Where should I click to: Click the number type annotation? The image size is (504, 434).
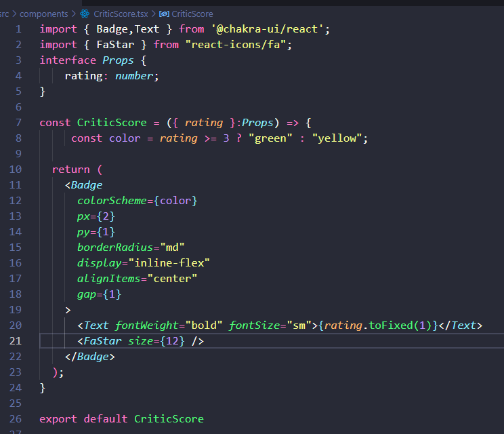tap(134, 76)
